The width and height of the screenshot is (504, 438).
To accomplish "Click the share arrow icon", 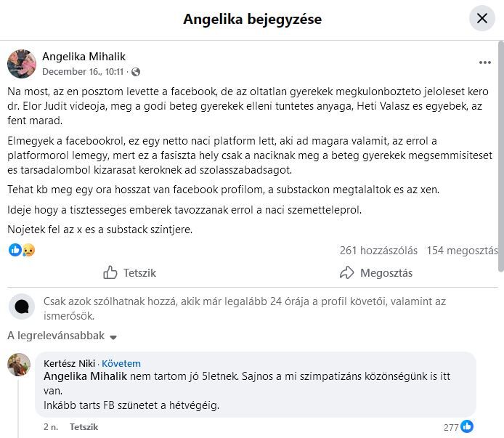I will (347, 273).
